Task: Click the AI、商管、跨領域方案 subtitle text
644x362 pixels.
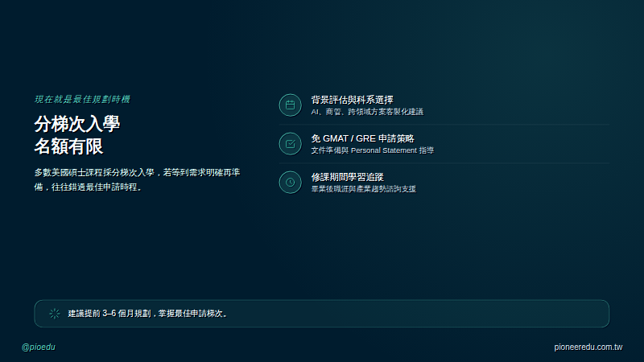Action: (367, 112)
